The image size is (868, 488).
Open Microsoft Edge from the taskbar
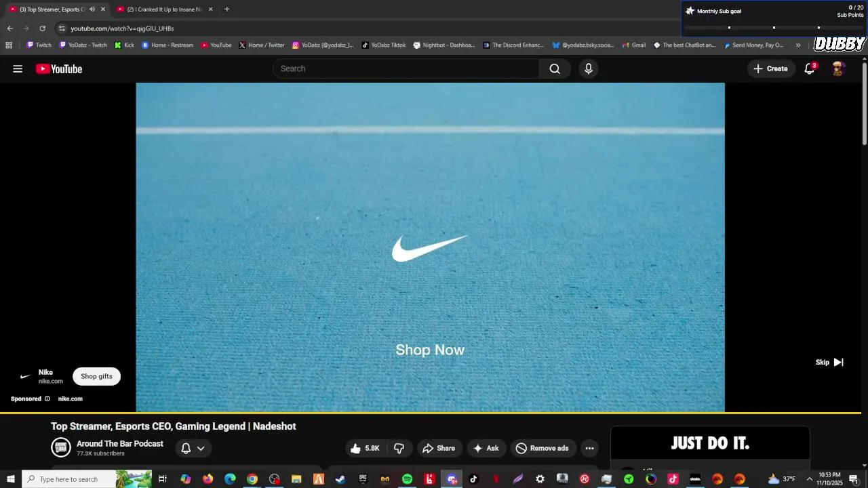(x=230, y=479)
